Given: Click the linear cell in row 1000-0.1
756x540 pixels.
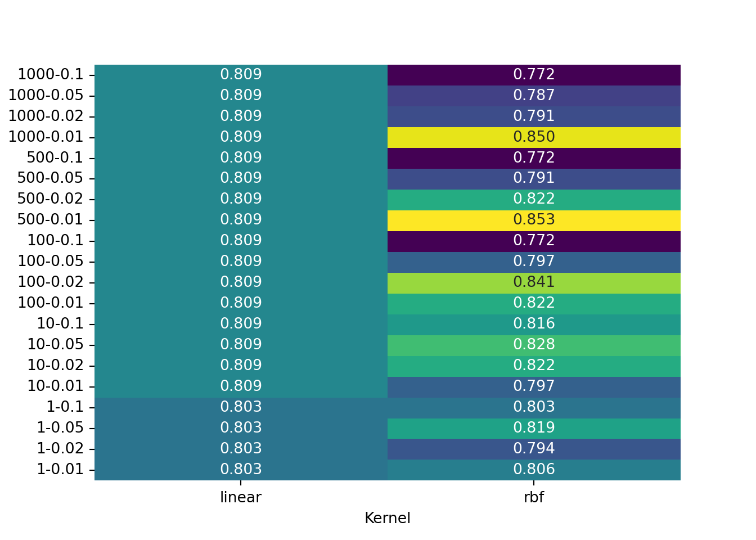Looking at the screenshot, I should click(x=241, y=75).
